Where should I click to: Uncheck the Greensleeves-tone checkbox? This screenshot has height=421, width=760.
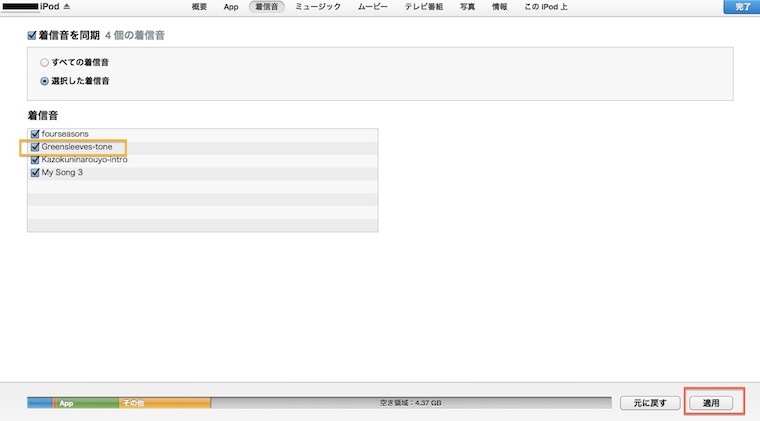tap(36, 147)
